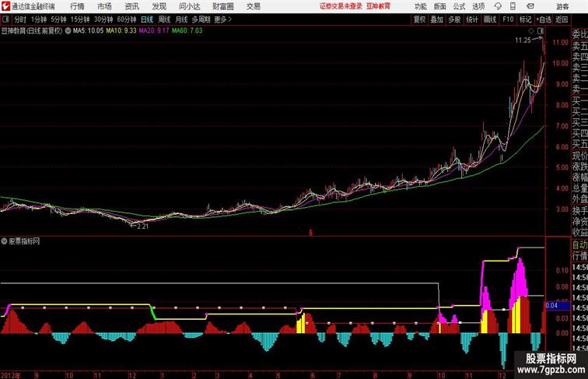The image size is (588, 379).
Task: Switch to the 5分钟 period
Action: click(x=58, y=19)
